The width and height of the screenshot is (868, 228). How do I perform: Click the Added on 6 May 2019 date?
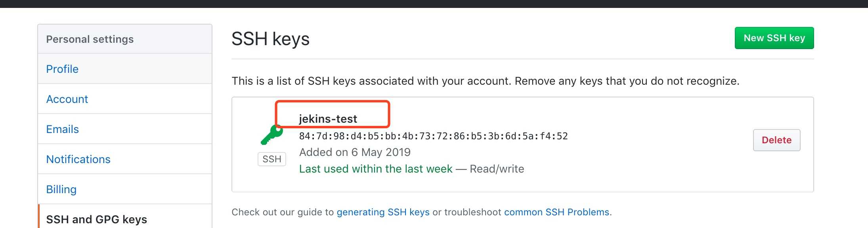(x=355, y=152)
